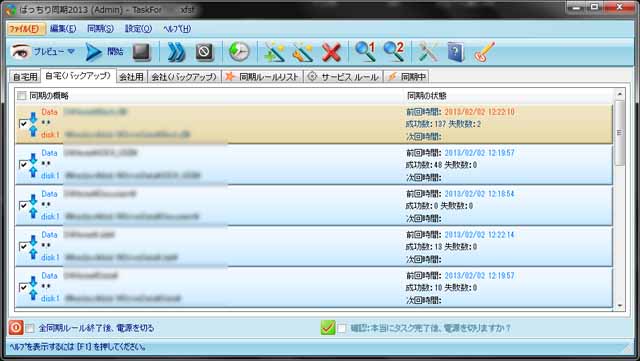
Task: Click the blue play Start icon
Action: 93,52
